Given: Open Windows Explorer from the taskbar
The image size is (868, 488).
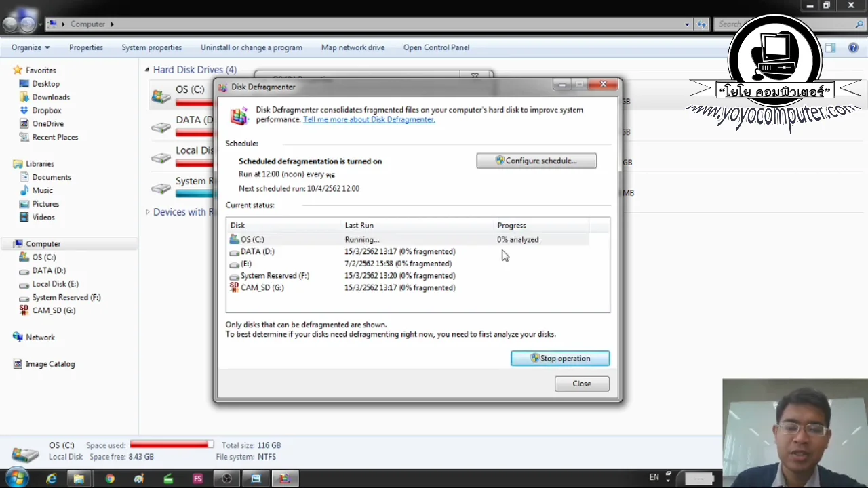Looking at the screenshot, I should coord(79,479).
